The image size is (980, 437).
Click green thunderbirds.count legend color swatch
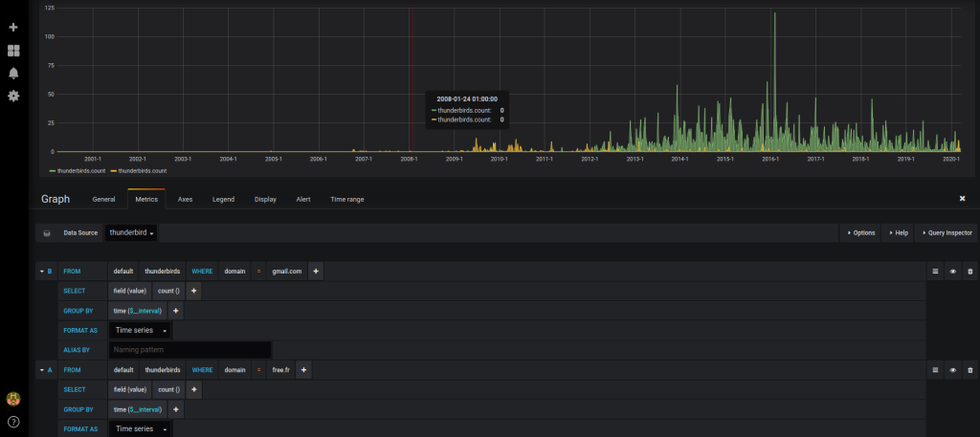[x=53, y=170]
